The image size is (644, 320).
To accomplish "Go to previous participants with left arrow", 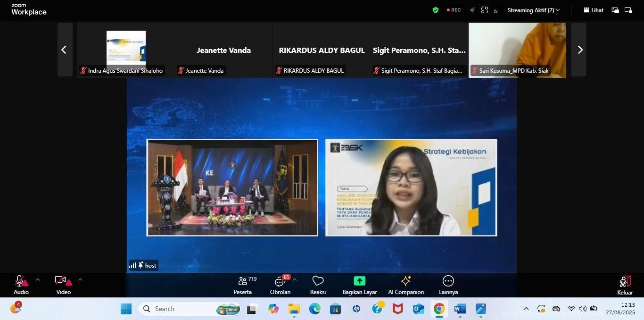I will [x=65, y=50].
